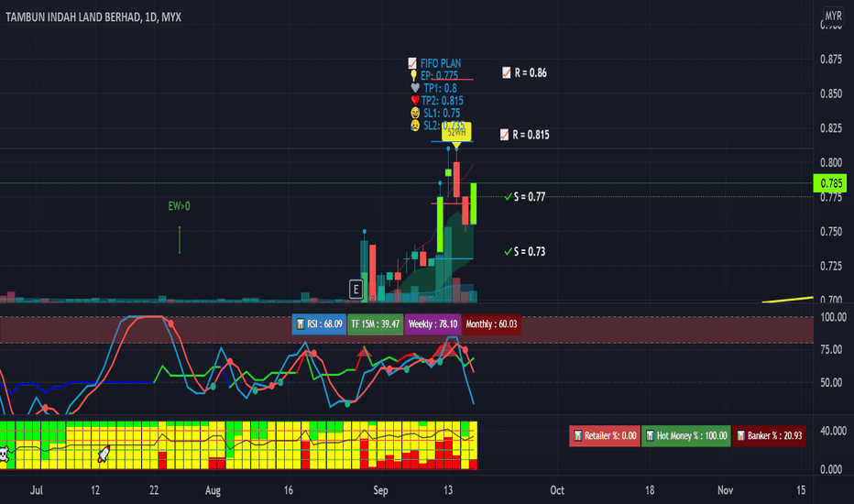This screenshot has height=504, width=854.
Task: Click Nov on the time axis
Action: pos(725,490)
